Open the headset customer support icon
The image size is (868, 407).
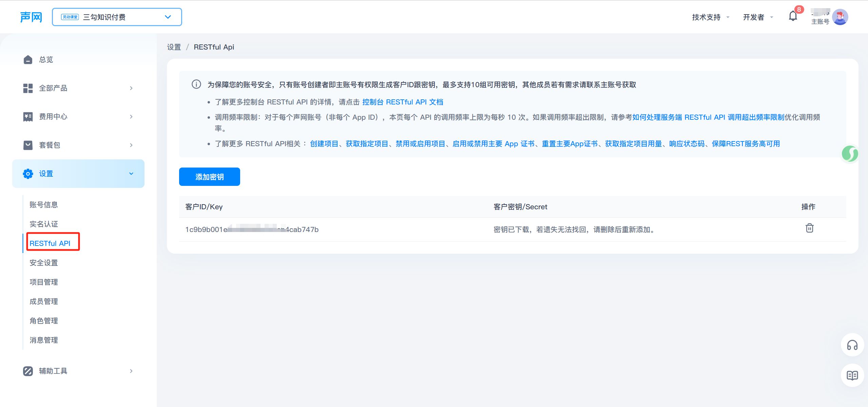tap(852, 345)
